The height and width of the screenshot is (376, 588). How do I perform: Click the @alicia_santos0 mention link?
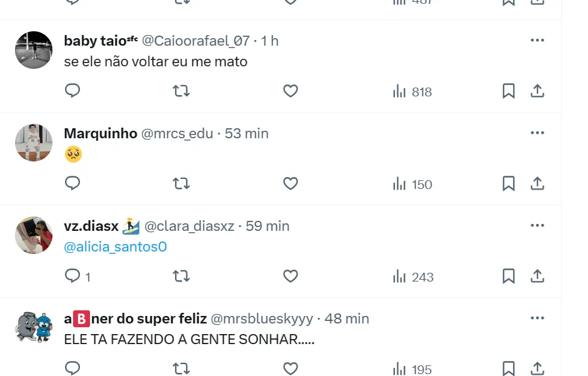pos(116,247)
